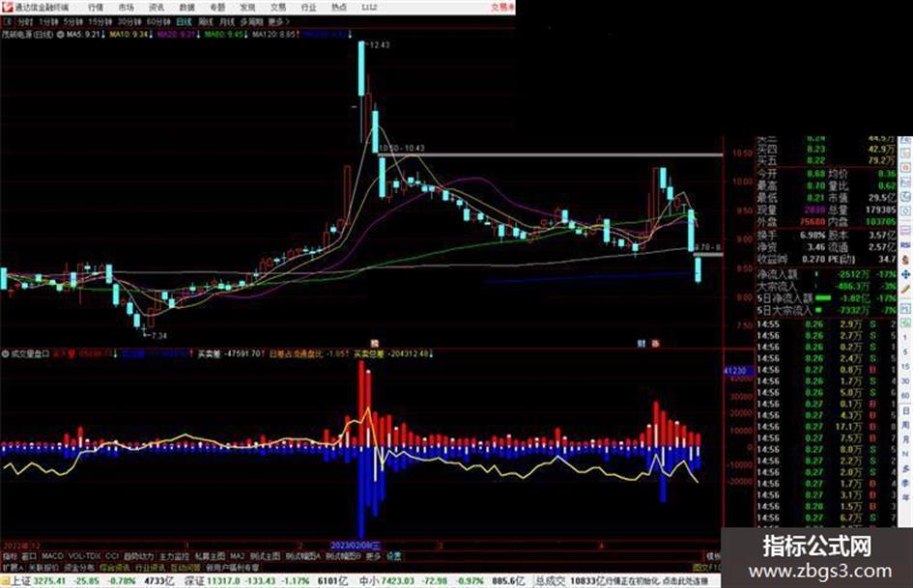
Task: Open the 资金分布 tab
Action: 78,567
